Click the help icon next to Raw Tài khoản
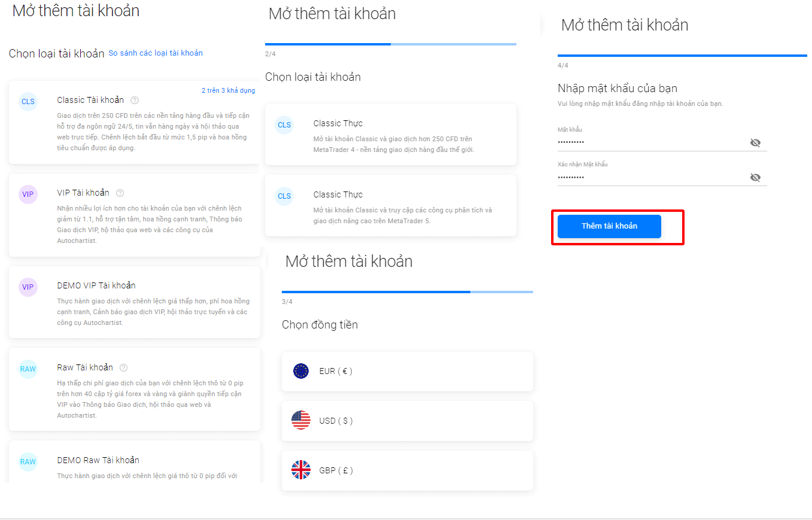The width and height of the screenshot is (812, 520). (123, 367)
